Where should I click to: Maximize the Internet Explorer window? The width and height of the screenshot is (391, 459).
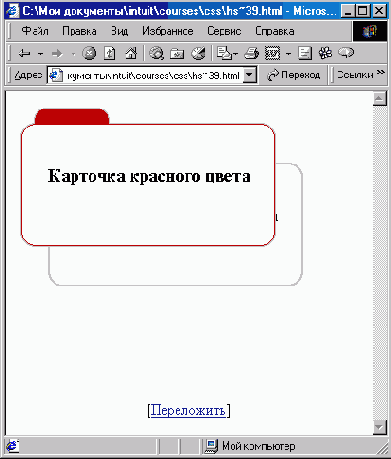[363, 11]
